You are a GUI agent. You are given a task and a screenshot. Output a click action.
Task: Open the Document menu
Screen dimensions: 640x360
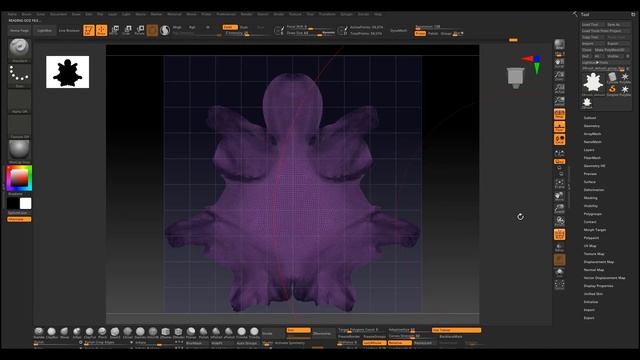point(58,14)
